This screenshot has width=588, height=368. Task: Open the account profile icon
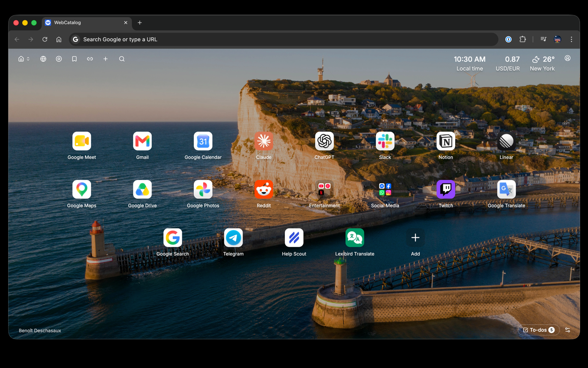pyautogui.click(x=568, y=58)
